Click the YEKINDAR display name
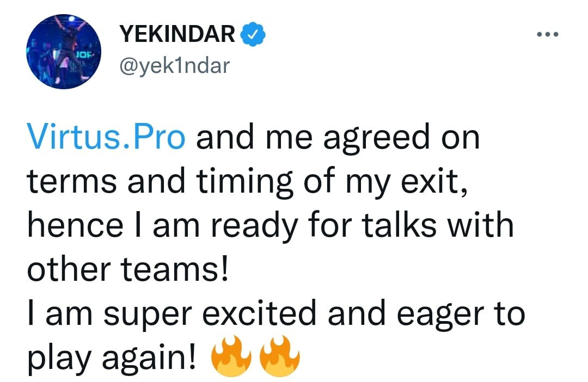 177,35
